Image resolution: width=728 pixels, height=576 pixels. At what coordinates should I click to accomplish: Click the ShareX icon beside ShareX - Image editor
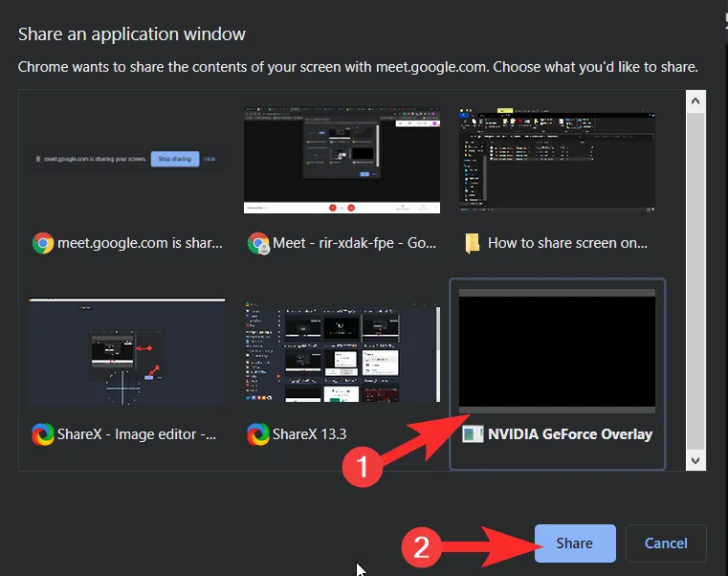click(42, 434)
